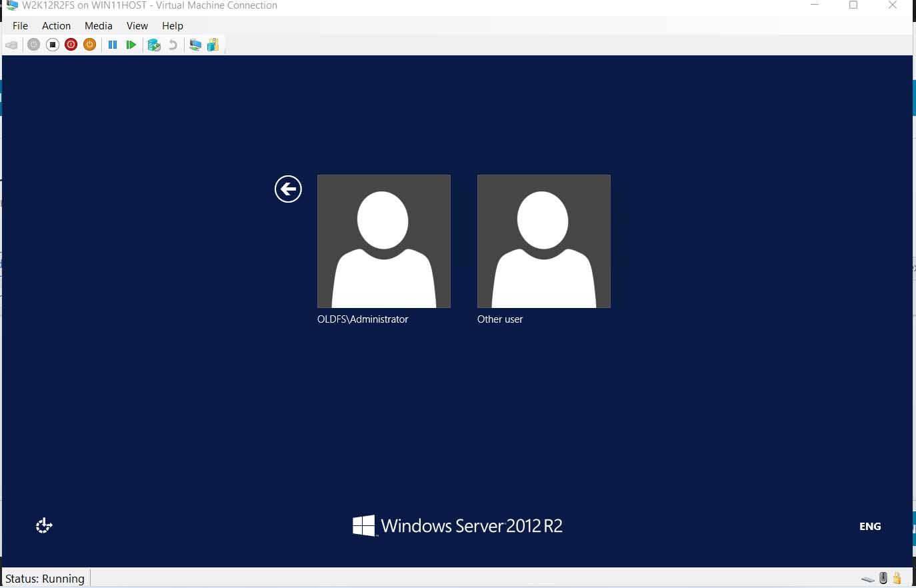Click the greyed-out Start VM toolbar button

coord(33,45)
